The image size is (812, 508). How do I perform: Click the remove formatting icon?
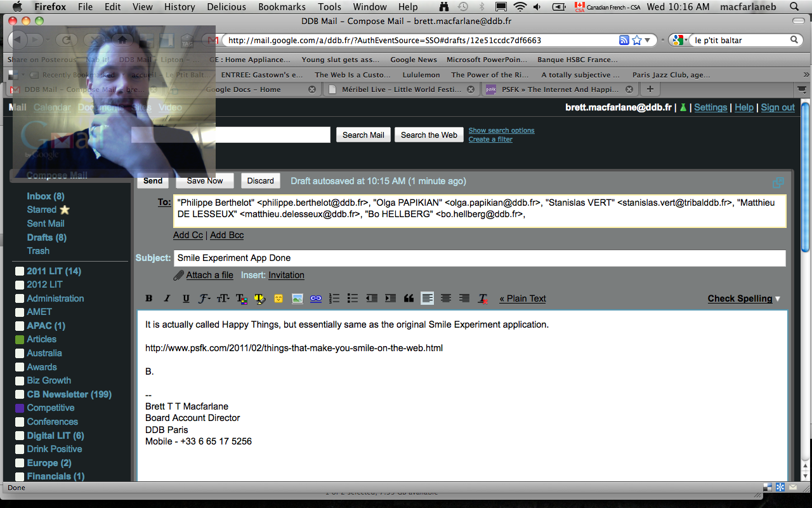(x=483, y=298)
